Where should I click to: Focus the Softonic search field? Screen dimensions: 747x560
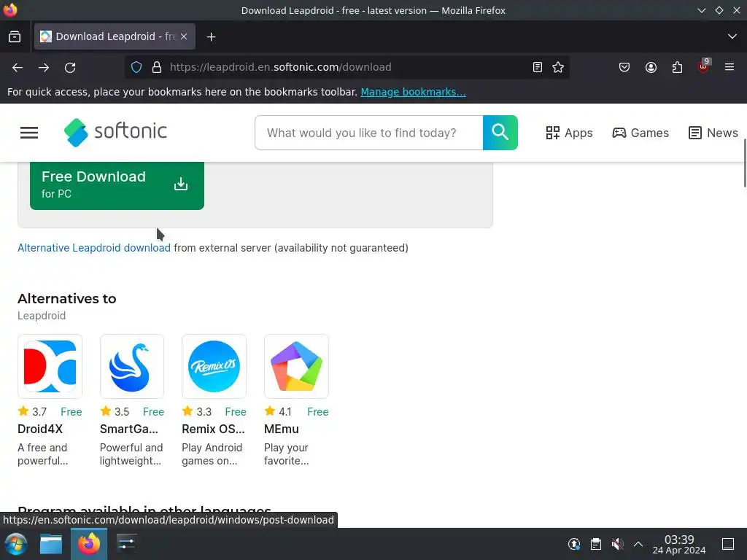(x=368, y=133)
